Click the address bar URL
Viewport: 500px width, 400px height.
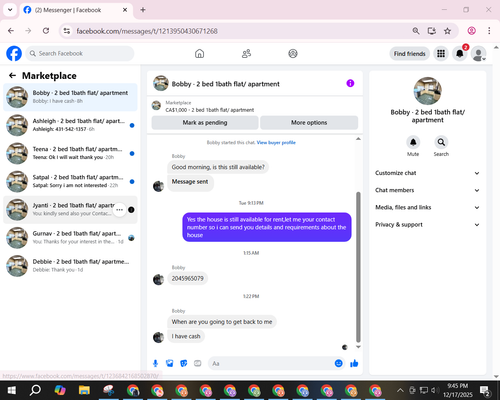[147, 31]
